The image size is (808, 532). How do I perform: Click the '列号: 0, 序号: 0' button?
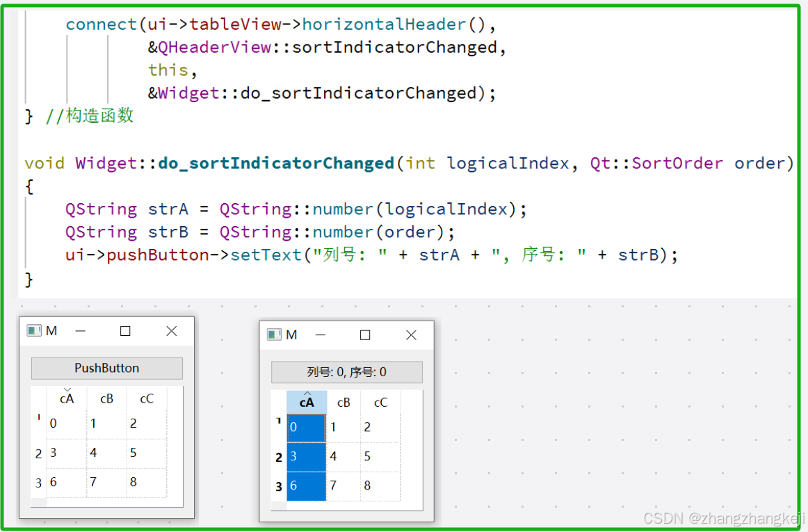click(x=347, y=372)
